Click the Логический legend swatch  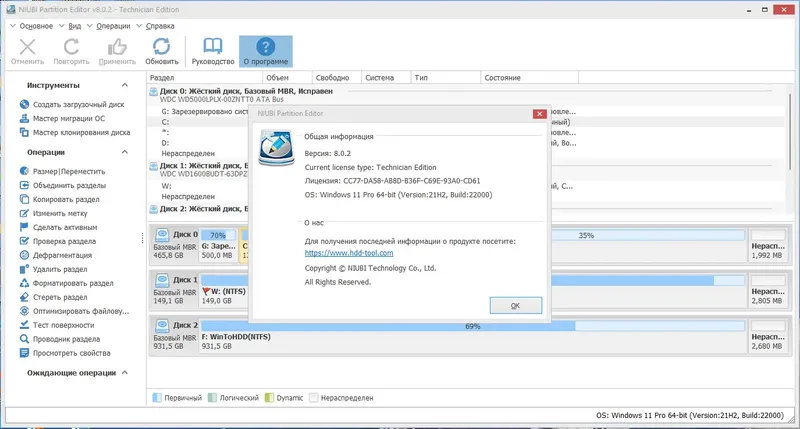pos(212,398)
